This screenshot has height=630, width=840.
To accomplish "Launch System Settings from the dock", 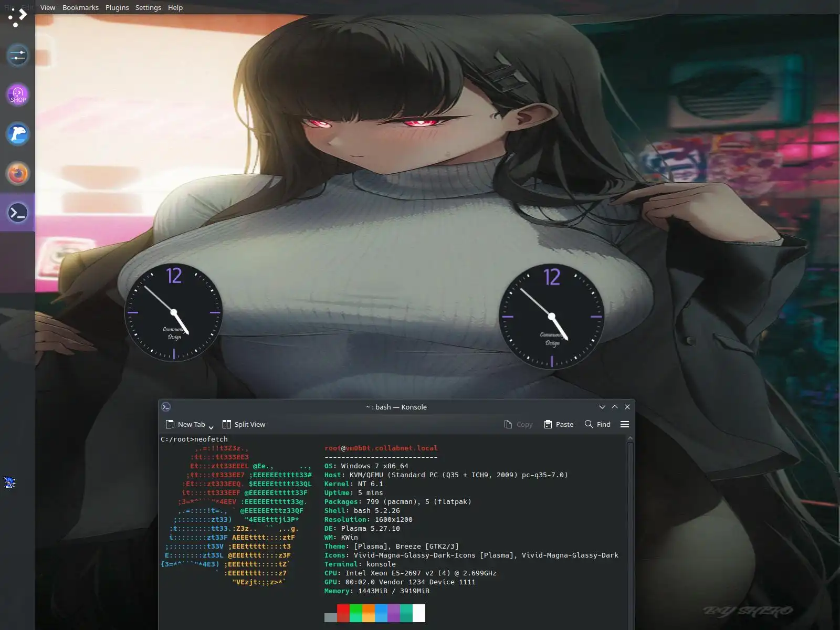I will pyautogui.click(x=17, y=55).
